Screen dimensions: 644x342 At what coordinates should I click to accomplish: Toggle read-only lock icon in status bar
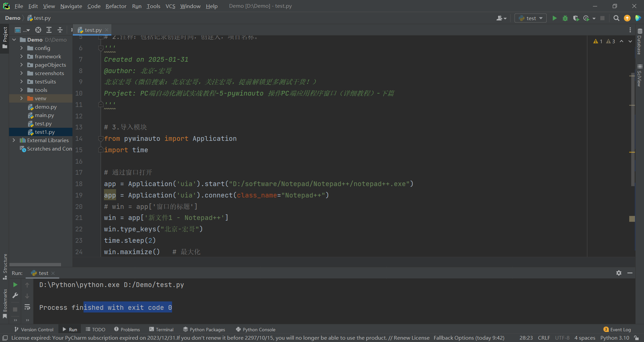(x=636, y=338)
